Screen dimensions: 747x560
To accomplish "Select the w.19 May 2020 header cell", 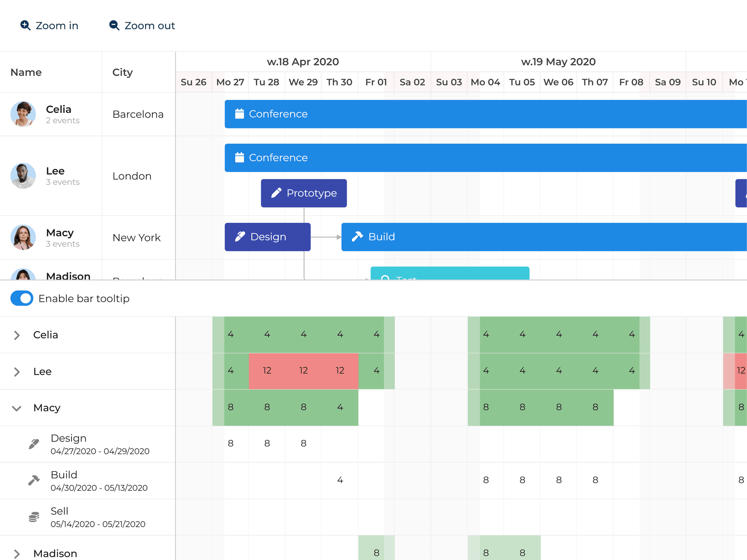I will tap(559, 62).
